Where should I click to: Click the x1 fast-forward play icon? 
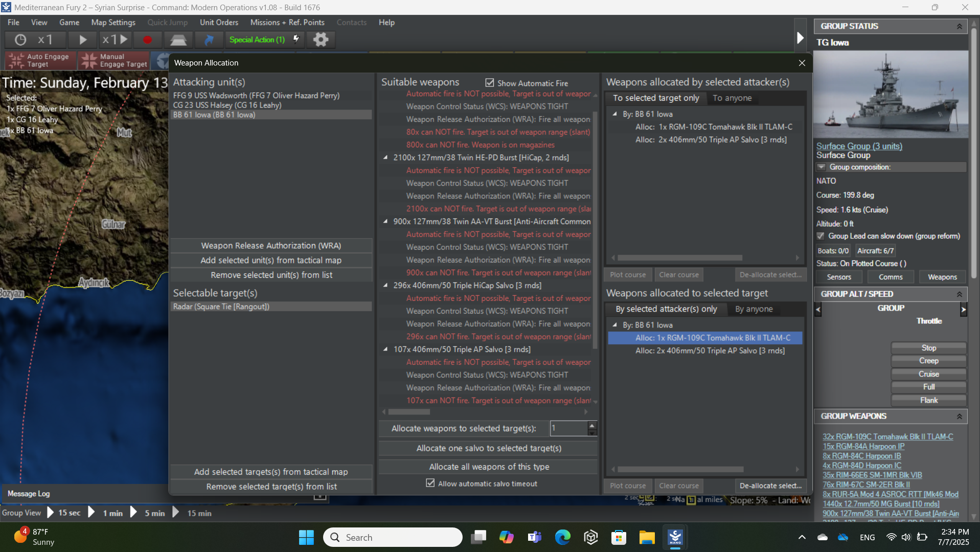click(115, 39)
